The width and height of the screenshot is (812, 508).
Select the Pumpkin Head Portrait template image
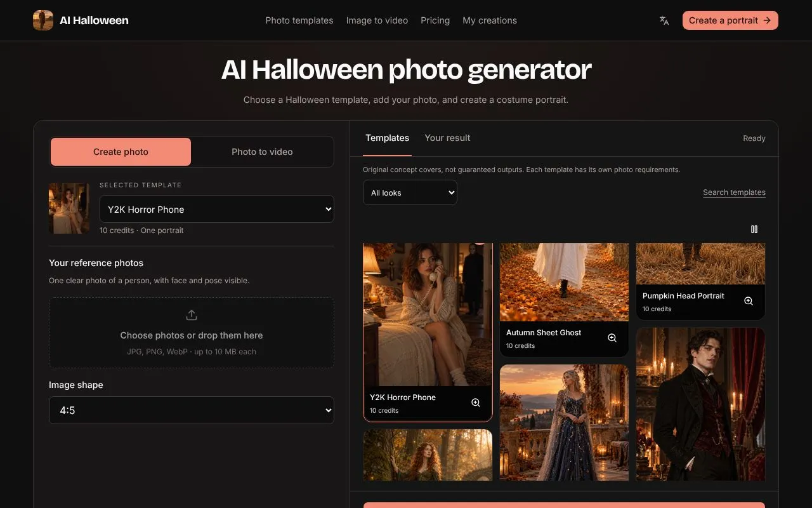point(700,264)
